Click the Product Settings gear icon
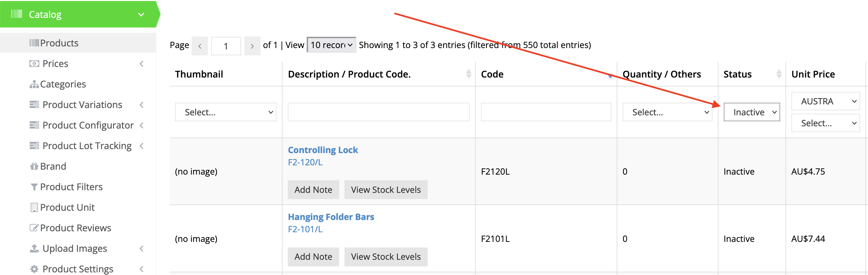This screenshot has width=868, height=275. (x=34, y=269)
